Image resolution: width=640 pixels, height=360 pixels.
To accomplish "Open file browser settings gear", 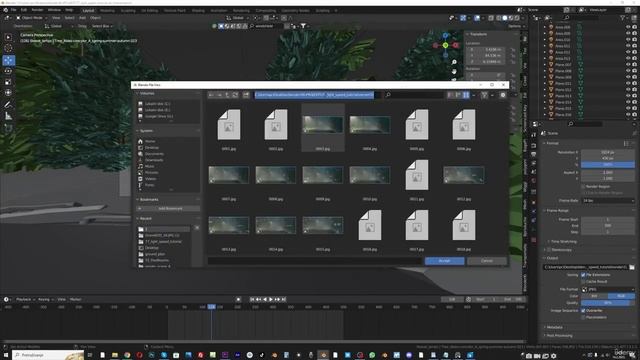I will (x=503, y=95).
